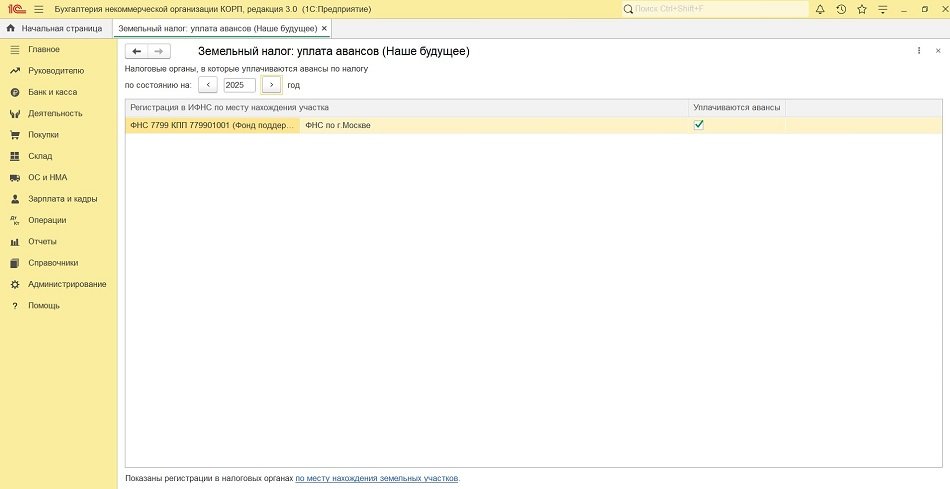Image resolution: width=950 pixels, height=489 pixels.
Task: Click the year input field showing 2025
Action: click(x=238, y=85)
